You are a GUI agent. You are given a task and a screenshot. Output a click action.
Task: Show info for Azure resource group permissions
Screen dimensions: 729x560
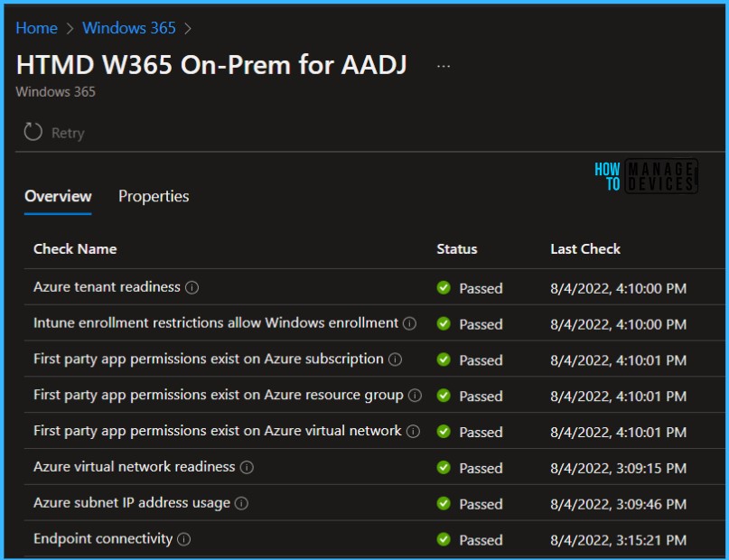tap(415, 396)
